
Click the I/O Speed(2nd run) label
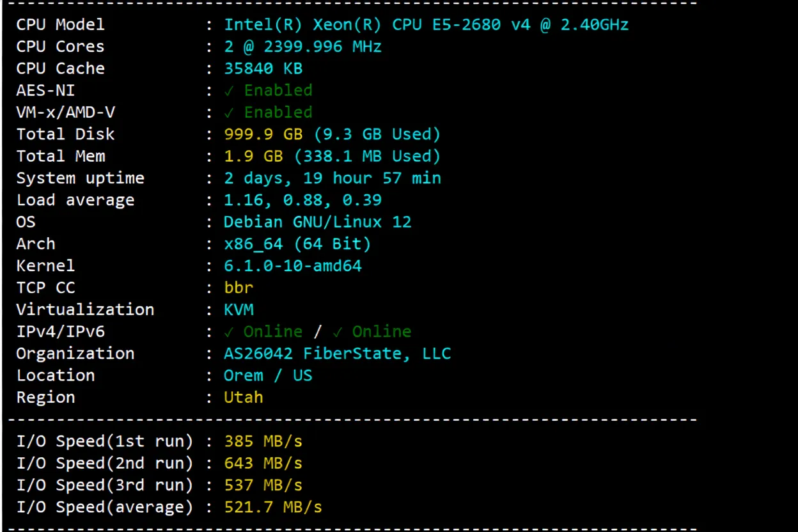[105, 463]
